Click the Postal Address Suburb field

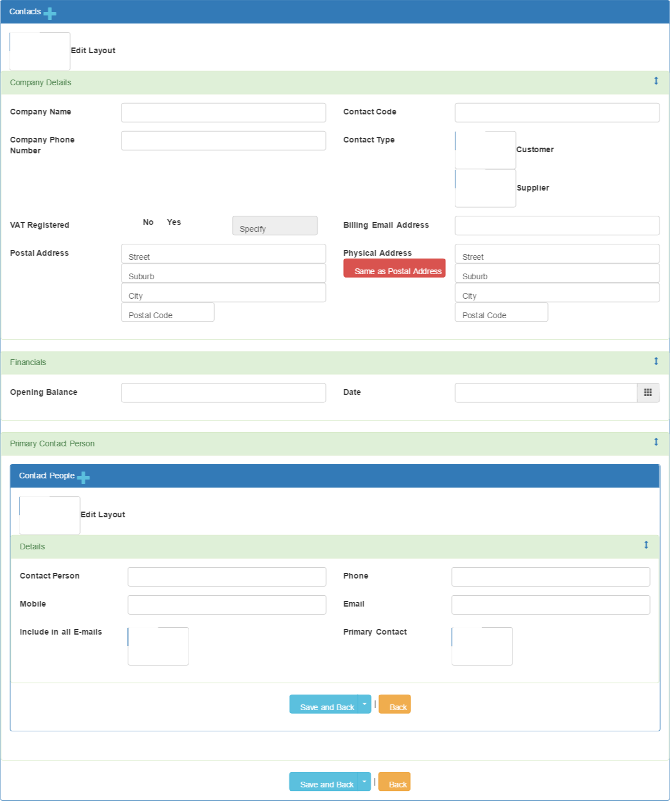(223, 273)
